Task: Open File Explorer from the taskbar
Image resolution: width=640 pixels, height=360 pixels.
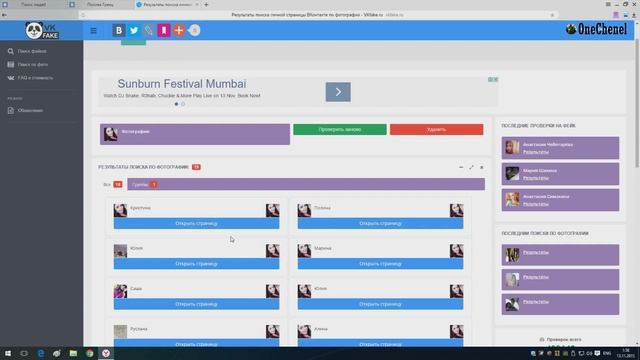Action: pos(73,353)
